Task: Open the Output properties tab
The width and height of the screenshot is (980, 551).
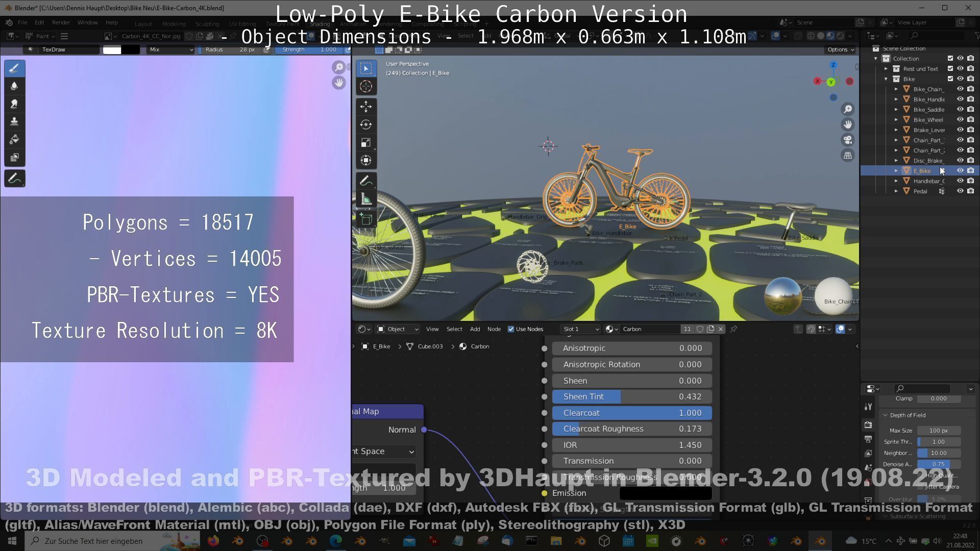Action: (868, 439)
